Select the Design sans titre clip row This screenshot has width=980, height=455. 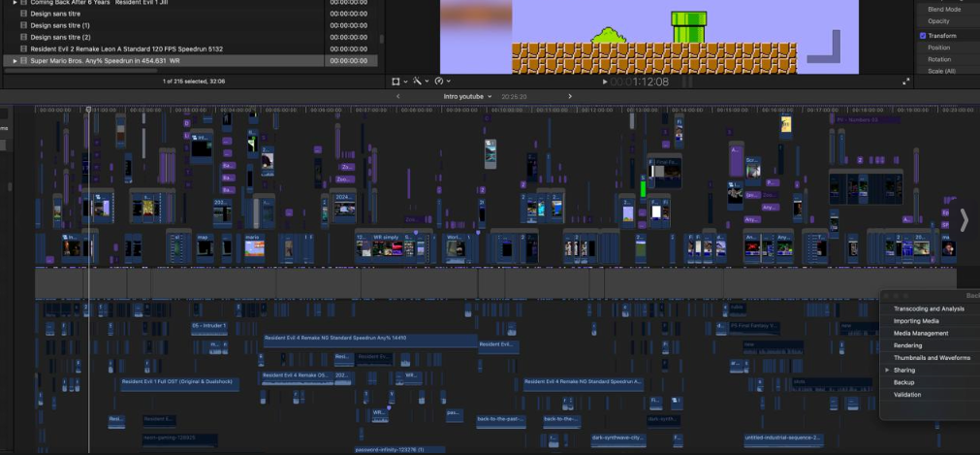pos(191,14)
